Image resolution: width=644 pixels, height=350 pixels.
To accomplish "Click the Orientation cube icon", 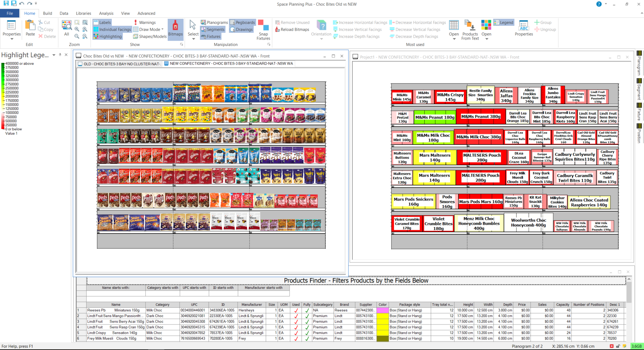I will [321, 25].
